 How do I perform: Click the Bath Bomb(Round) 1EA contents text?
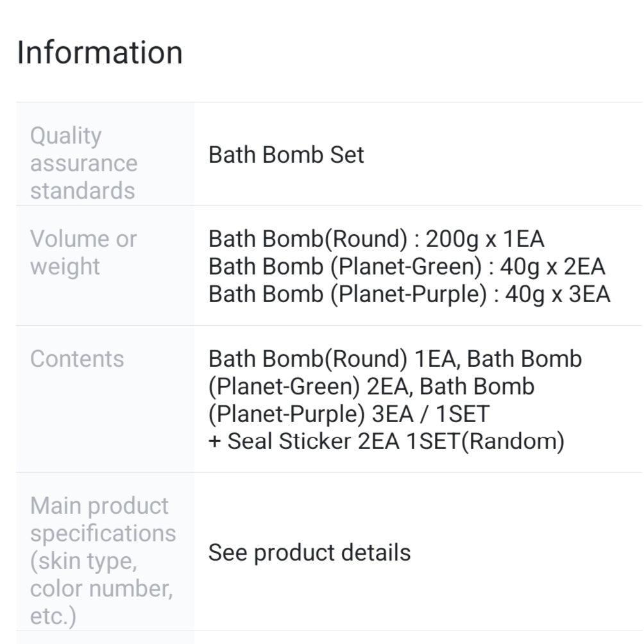click(x=334, y=359)
